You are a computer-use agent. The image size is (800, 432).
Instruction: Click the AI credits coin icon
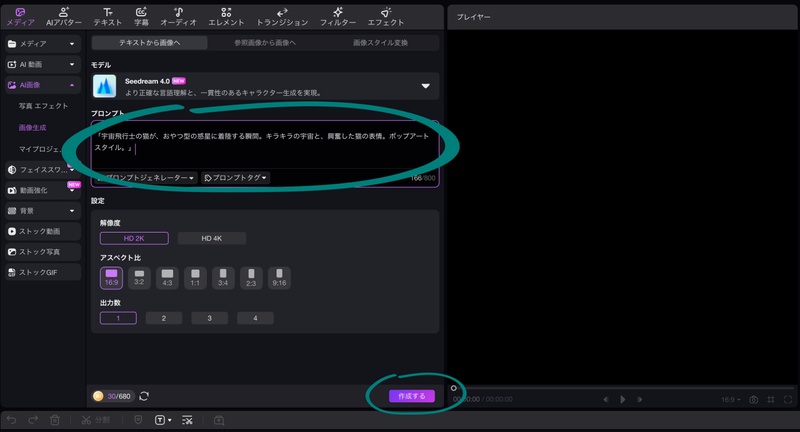[x=98, y=396]
